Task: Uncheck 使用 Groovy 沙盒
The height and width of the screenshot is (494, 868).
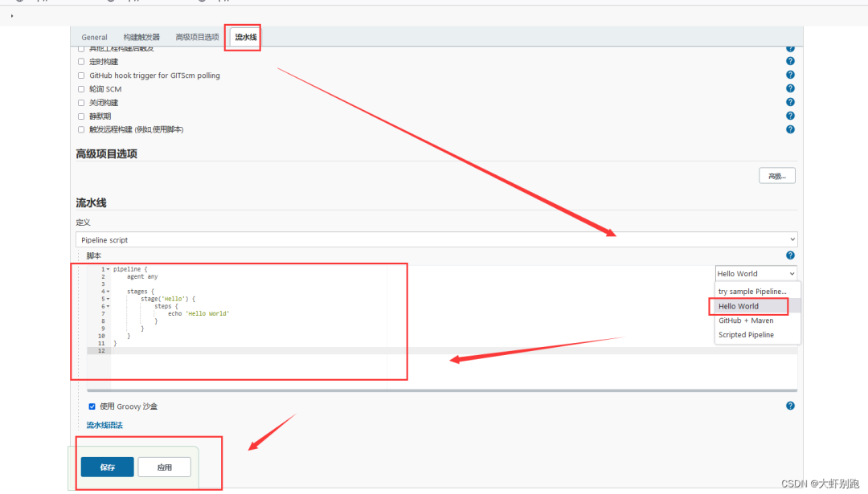Action: 92,406
